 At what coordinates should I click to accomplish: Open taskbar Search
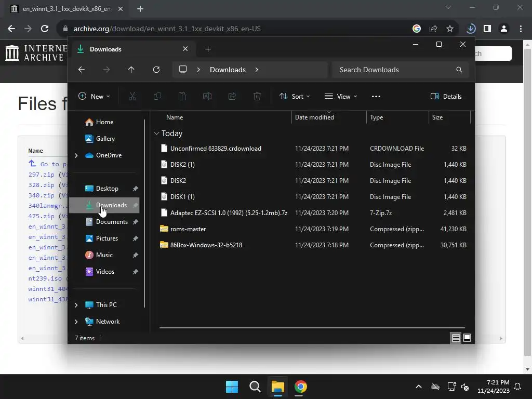pos(255,387)
